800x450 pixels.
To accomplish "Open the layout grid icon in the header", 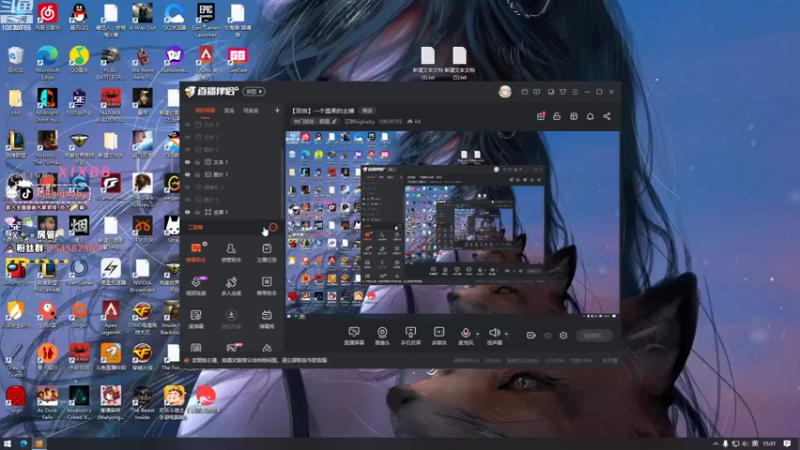I will 573,116.
